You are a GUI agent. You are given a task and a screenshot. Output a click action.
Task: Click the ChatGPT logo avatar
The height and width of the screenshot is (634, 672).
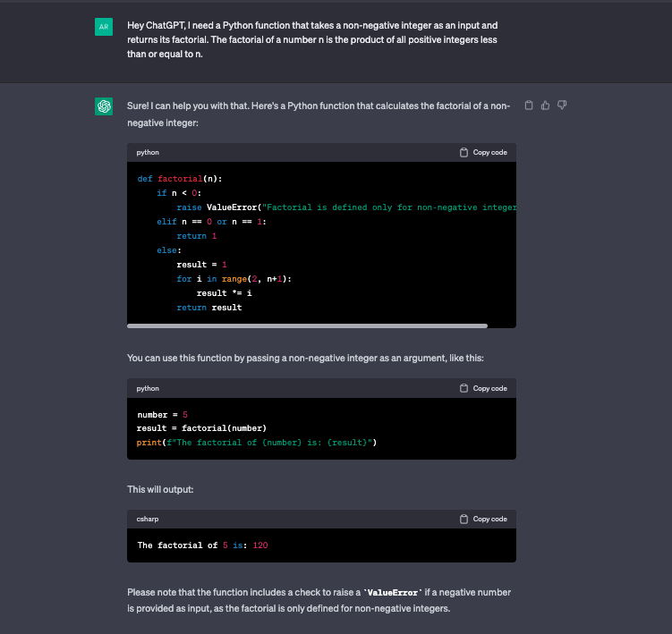(104, 106)
